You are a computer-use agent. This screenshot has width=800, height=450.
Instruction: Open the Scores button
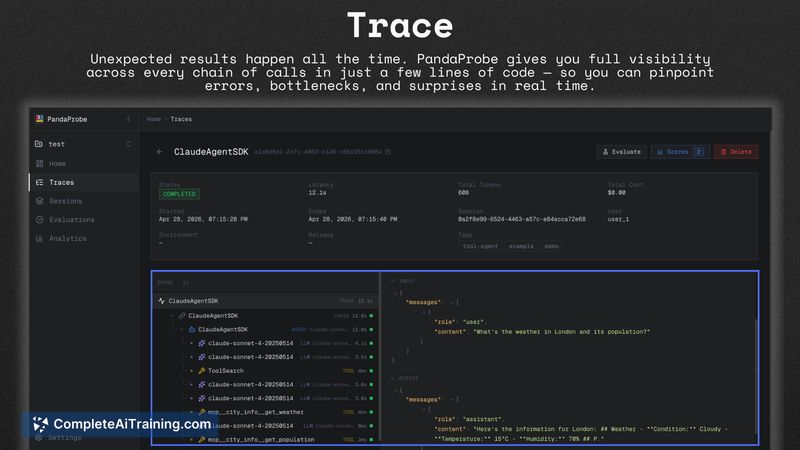(x=680, y=152)
